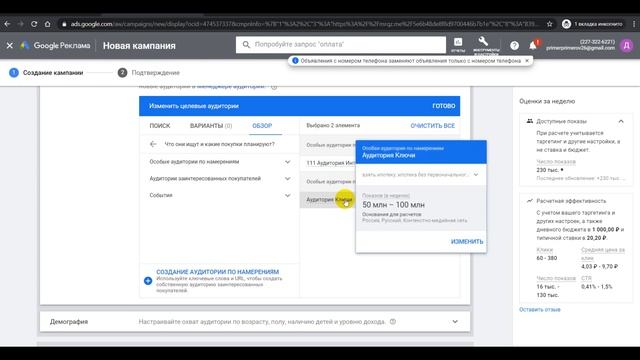The image size is (640, 360).
Task: Click the people icon beside Доступные показы
Action: pyautogui.click(x=529, y=121)
